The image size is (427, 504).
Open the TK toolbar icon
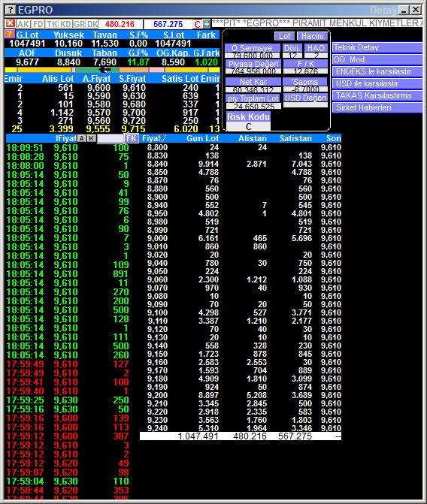(x=52, y=24)
